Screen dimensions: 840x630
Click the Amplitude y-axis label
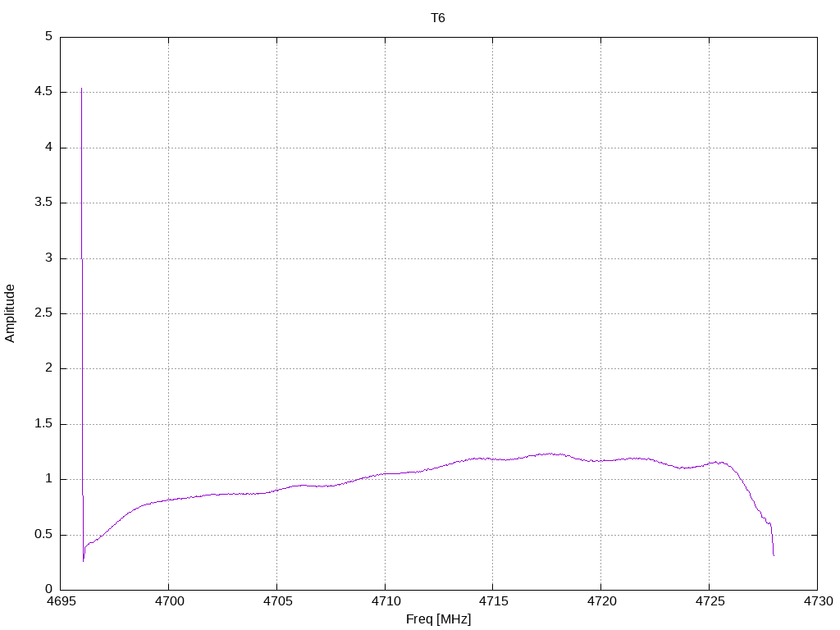point(10,313)
